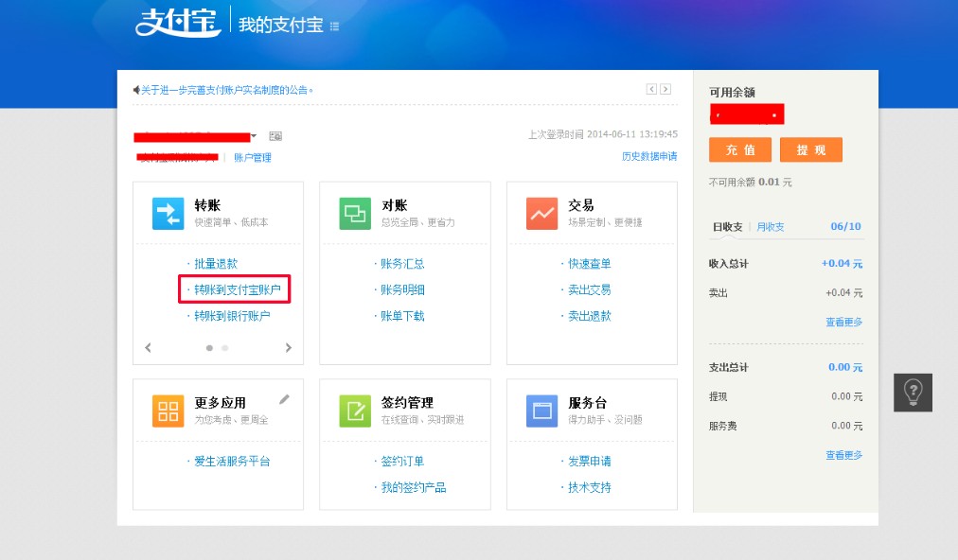Open help via the lightbulb question icon
This screenshot has width=958, height=560.
click(x=913, y=392)
